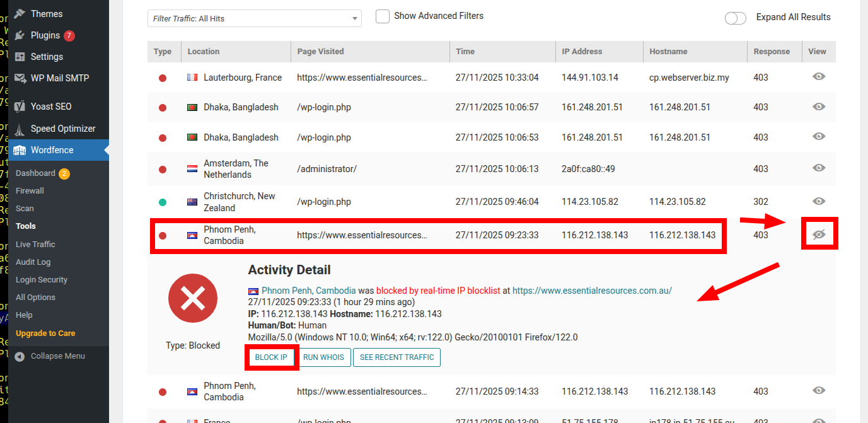This screenshot has height=423, width=868.
Task: Select the Tools submenu item
Action: (x=26, y=226)
